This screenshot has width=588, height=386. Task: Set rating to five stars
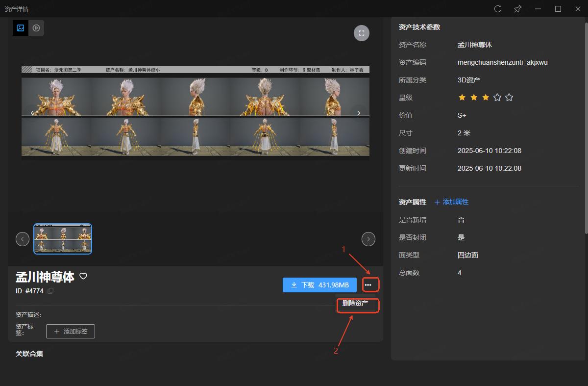coord(509,98)
